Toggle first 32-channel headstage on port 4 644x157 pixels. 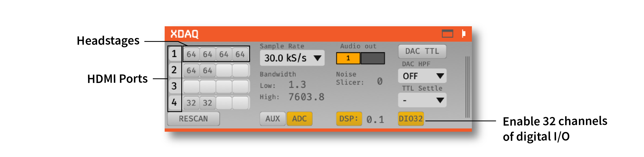click(191, 103)
